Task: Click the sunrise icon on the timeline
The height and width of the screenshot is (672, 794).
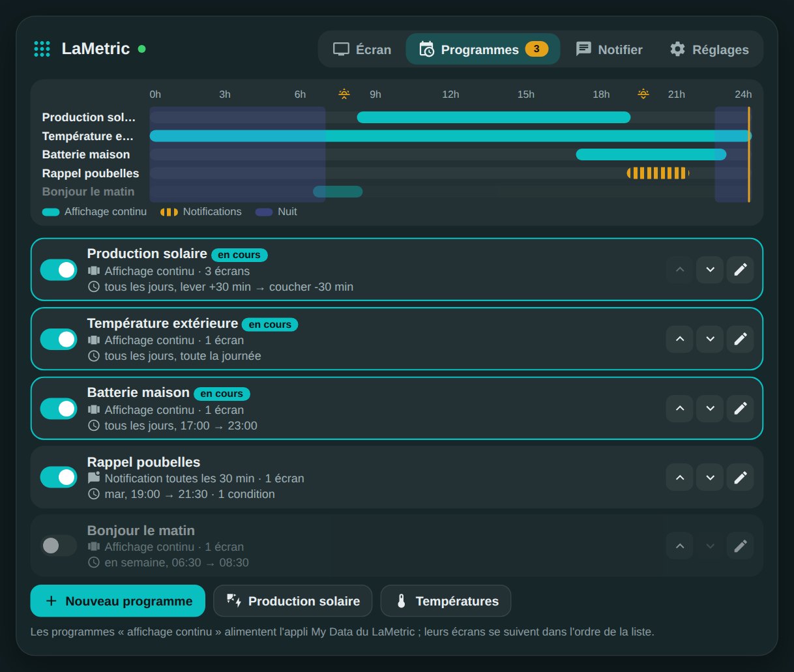Action: pyautogui.click(x=344, y=94)
